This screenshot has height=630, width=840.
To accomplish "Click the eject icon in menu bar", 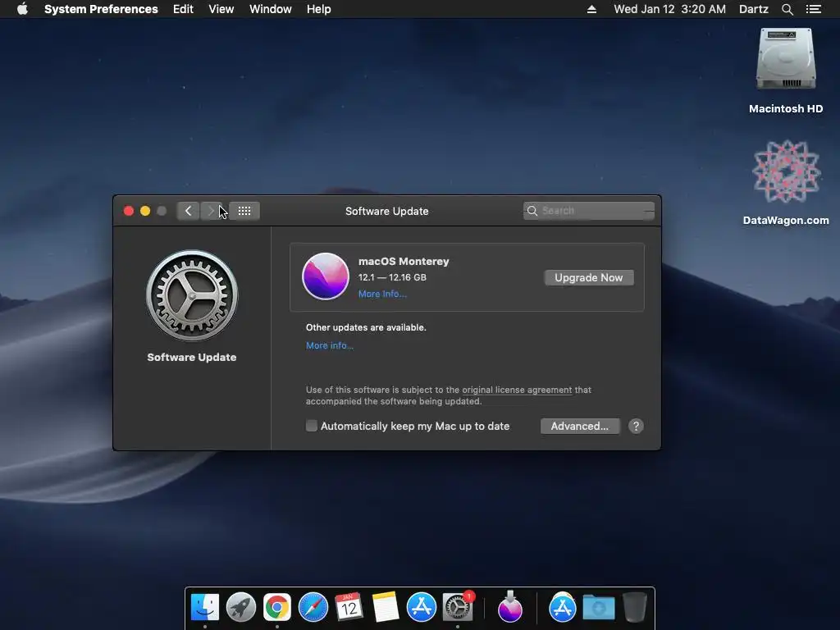I will (591, 9).
